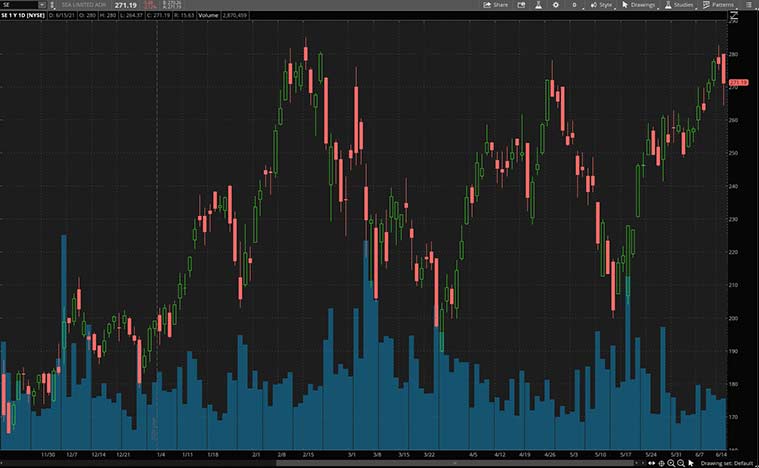Viewport: 759px width, 468px height.
Task: Click the Drawing set: Default selector
Action: (x=727, y=463)
